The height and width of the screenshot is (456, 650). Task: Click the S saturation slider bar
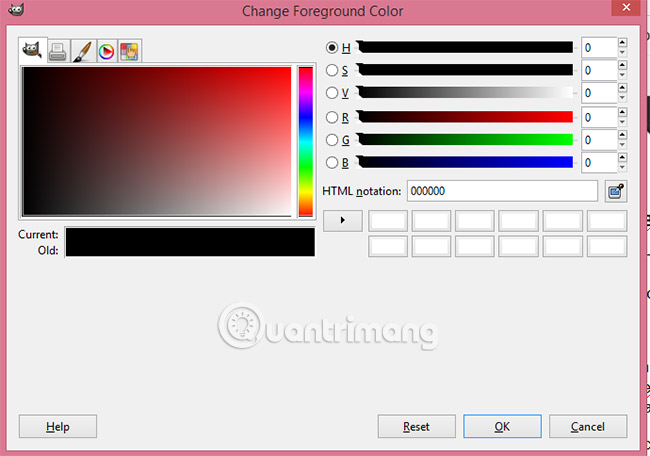pos(465,70)
